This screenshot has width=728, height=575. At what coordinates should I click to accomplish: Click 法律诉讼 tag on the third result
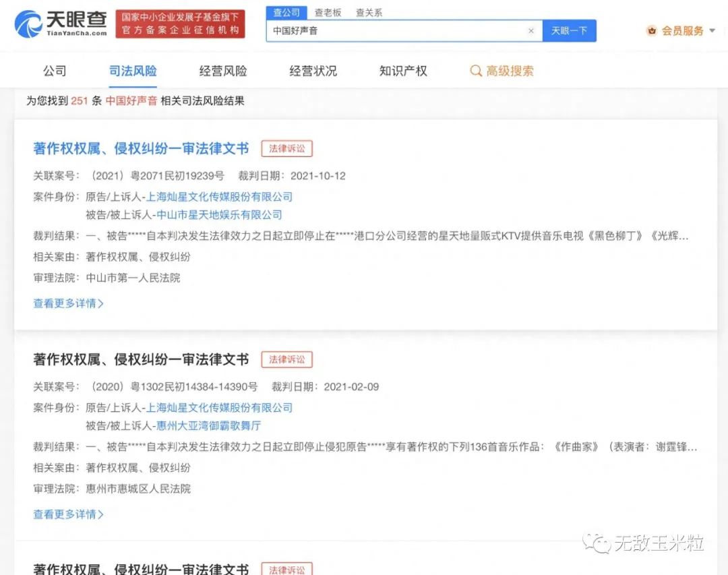click(x=287, y=569)
